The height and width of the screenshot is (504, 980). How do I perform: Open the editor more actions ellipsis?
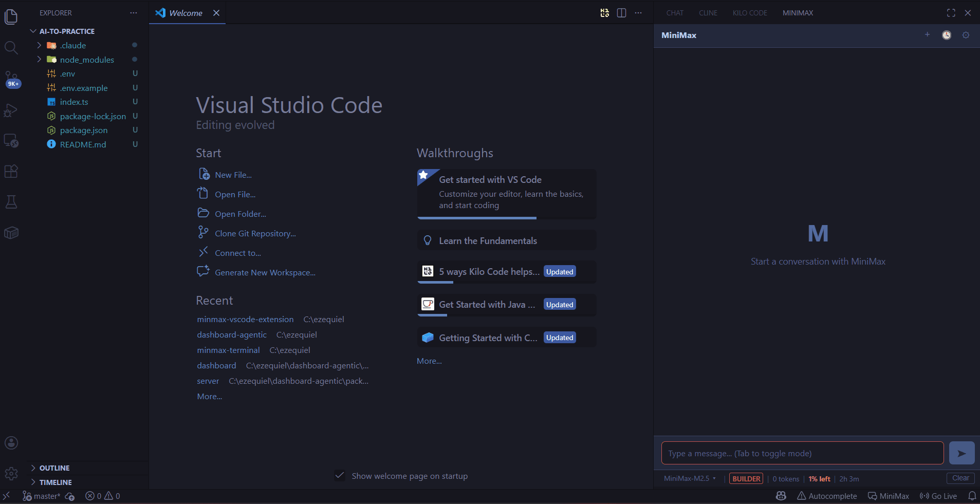(638, 13)
